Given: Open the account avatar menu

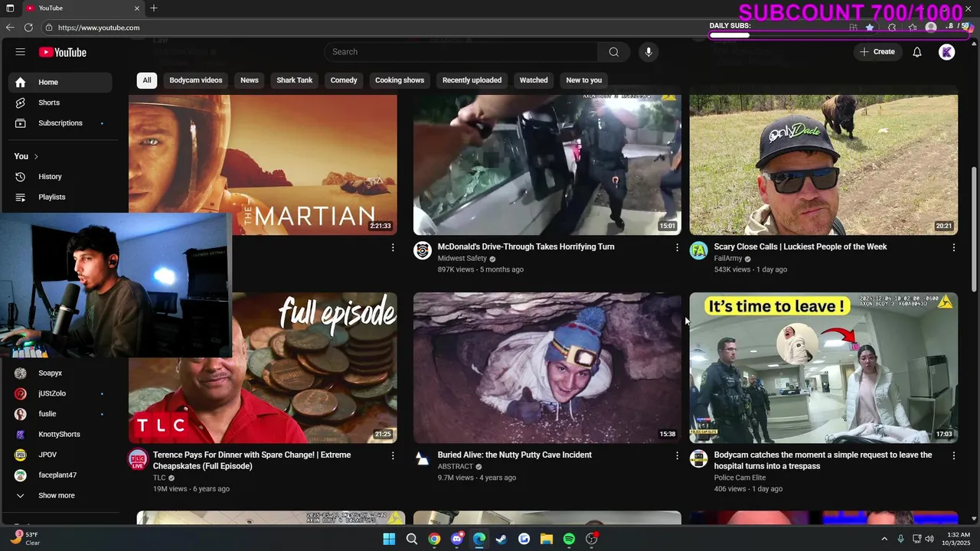Looking at the screenshot, I should [x=947, y=52].
